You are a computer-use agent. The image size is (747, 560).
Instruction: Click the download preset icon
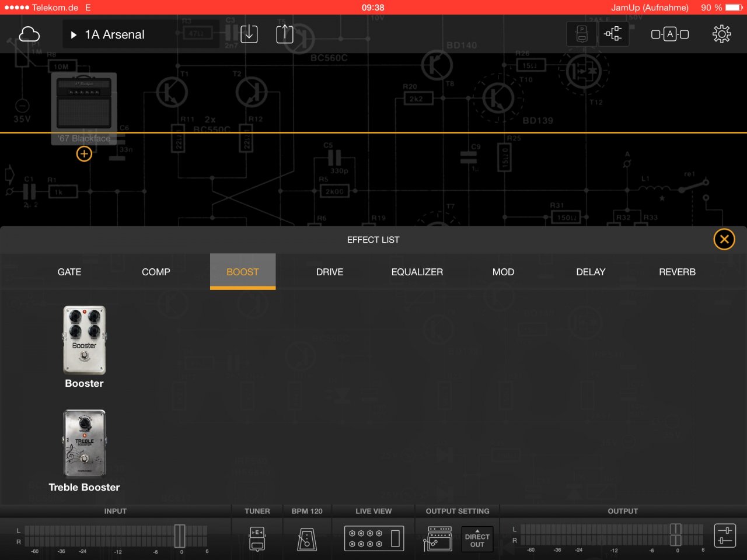tap(249, 34)
